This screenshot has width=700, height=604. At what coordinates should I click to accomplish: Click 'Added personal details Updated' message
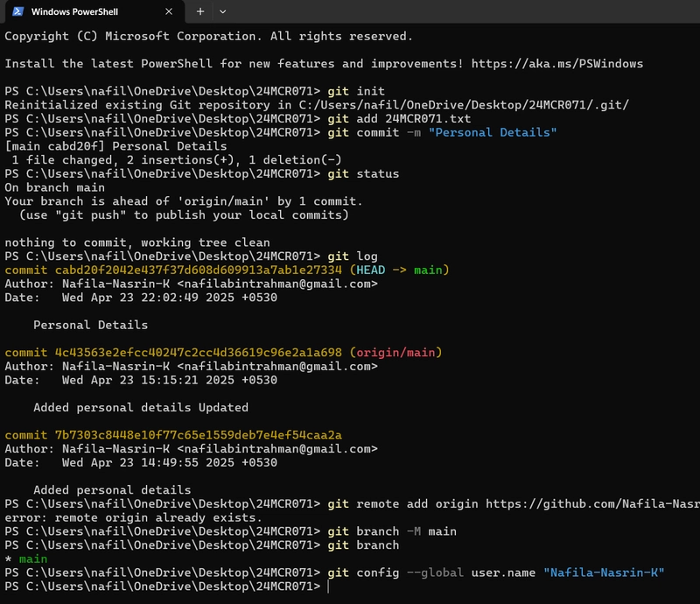pyautogui.click(x=141, y=407)
